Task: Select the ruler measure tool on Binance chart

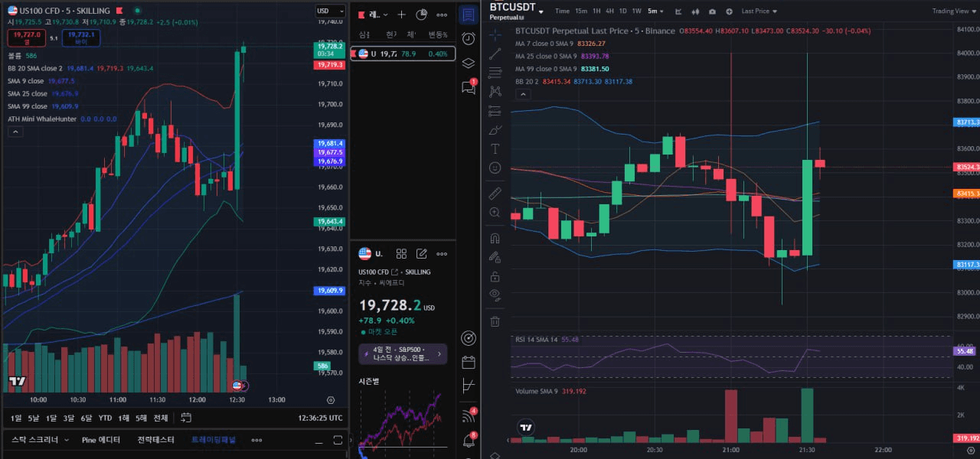Action: [x=495, y=193]
